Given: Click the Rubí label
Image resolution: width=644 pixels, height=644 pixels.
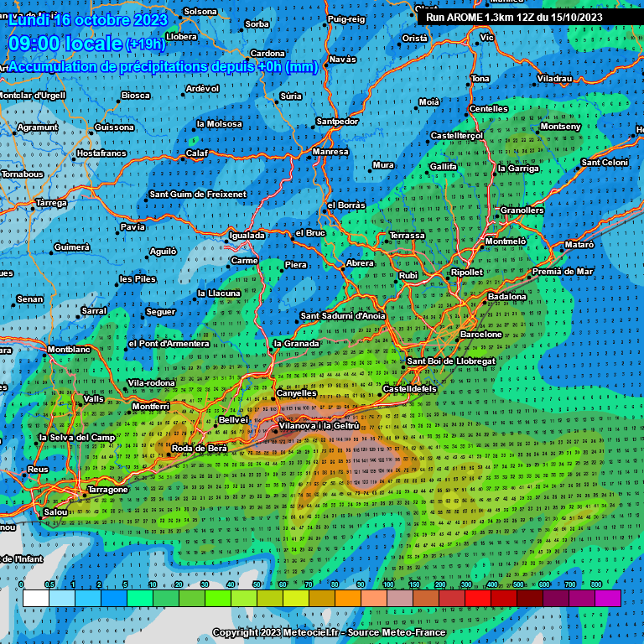Looking at the screenshot, I should coord(408,276).
